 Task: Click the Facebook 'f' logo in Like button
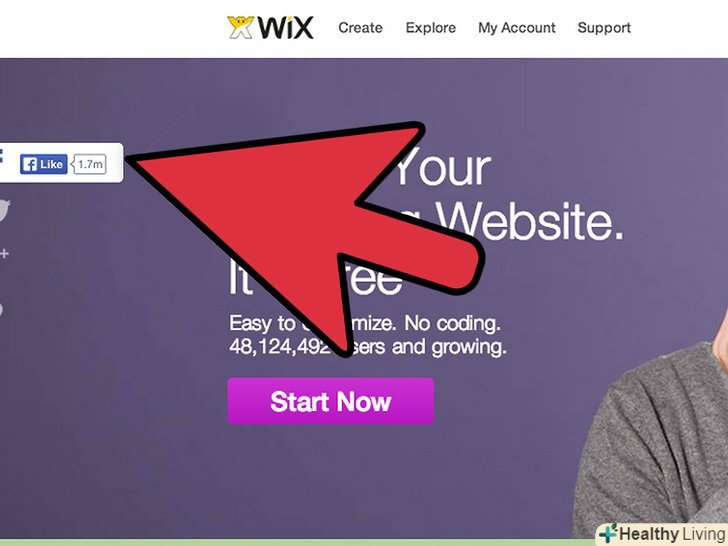point(30,164)
